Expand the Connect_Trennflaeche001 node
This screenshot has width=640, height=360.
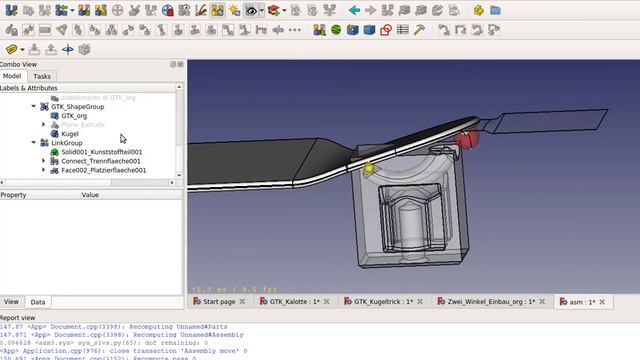point(44,161)
